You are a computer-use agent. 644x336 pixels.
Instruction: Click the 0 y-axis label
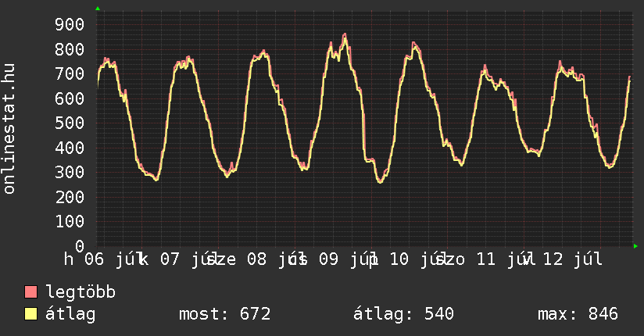coord(80,246)
